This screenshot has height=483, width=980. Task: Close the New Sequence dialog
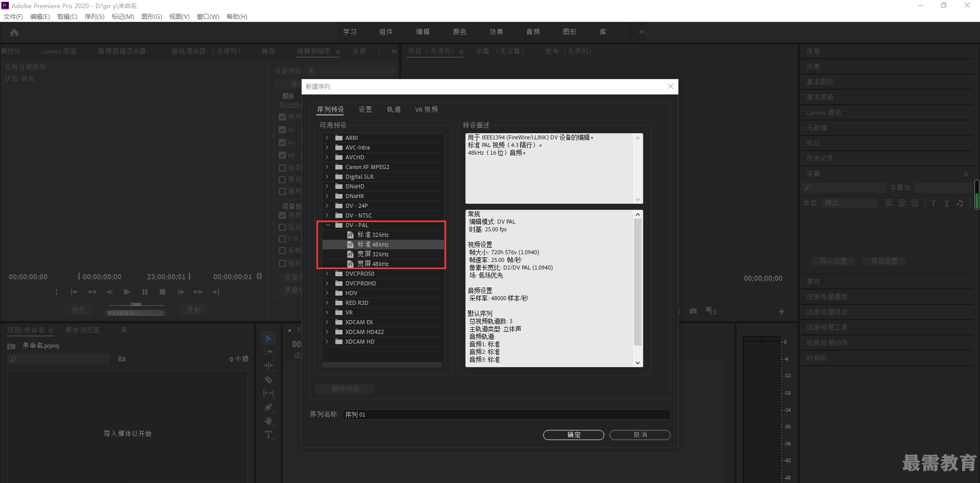[671, 86]
